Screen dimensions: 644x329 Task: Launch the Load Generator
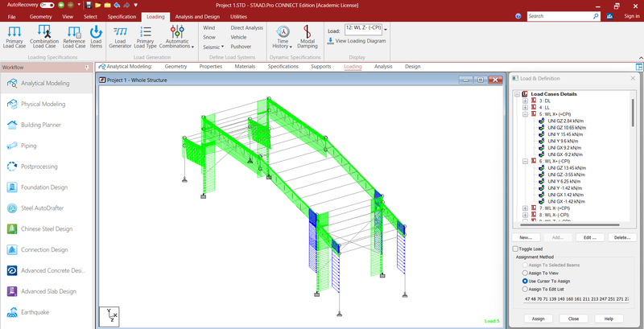pyautogui.click(x=120, y=37)
